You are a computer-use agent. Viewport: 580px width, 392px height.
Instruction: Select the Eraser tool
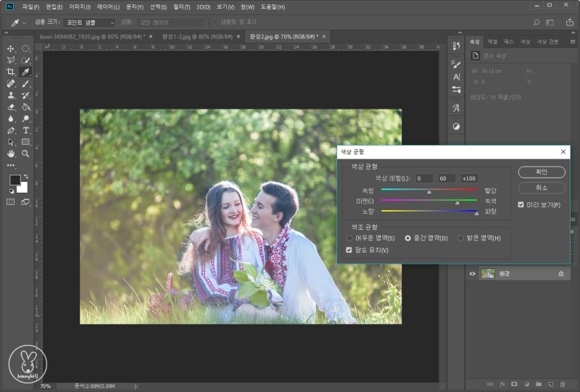11,107
